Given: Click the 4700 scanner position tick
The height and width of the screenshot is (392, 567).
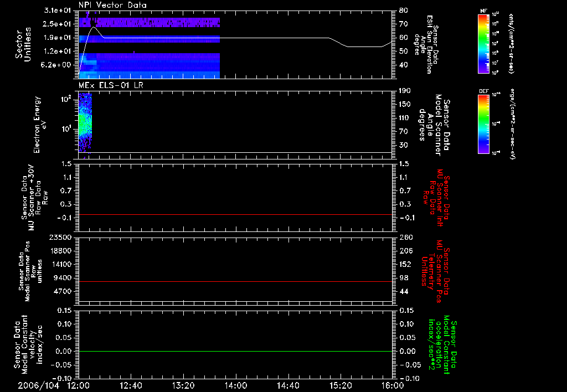Looking at the screenshot, I should point(64,291).
